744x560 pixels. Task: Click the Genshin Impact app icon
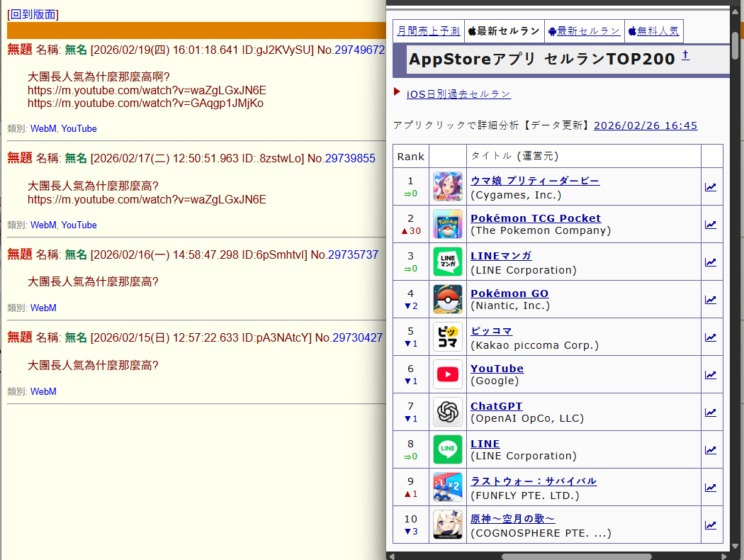447,525
